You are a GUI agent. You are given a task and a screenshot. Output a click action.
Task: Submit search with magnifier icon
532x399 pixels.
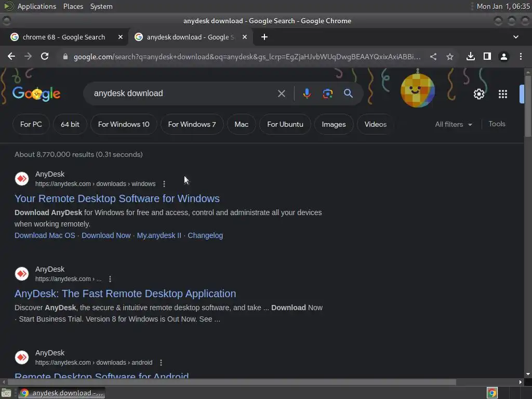(x=348, y=94)
